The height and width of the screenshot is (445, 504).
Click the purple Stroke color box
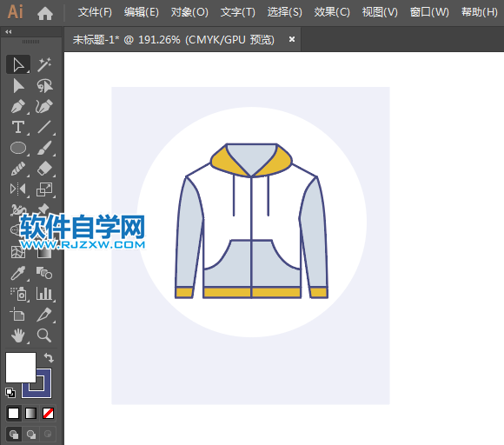(x=45, y=391)
